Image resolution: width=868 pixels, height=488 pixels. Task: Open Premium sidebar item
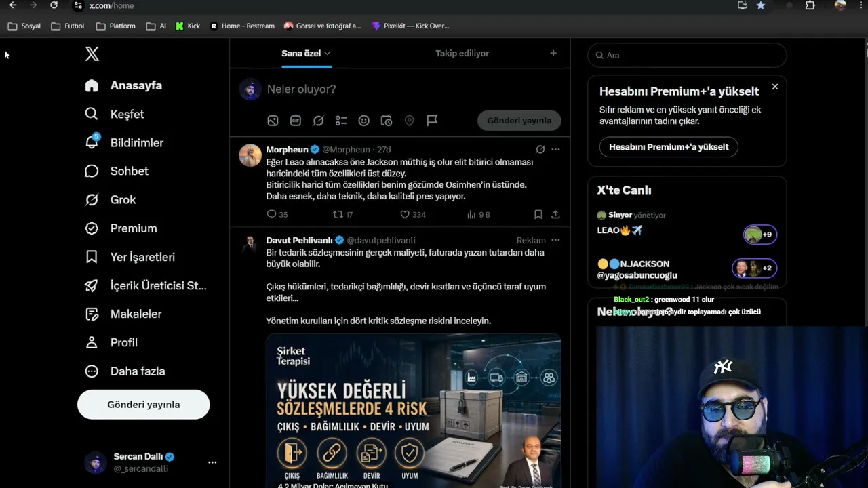(121, 228)
